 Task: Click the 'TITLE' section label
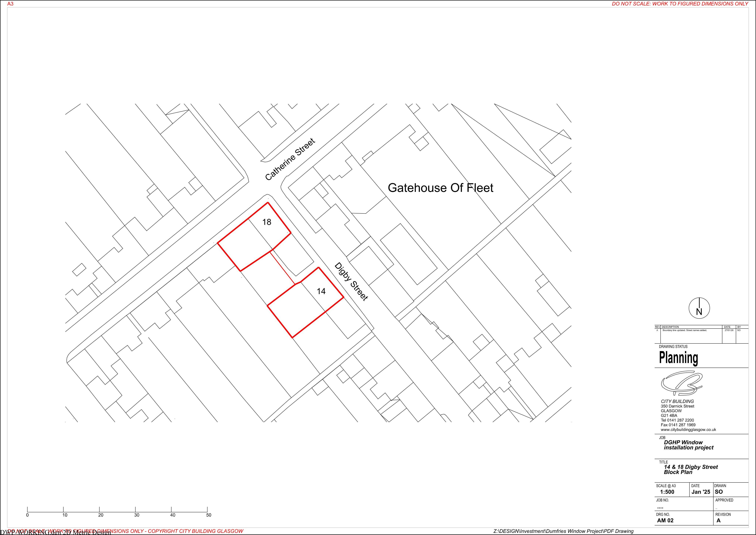(664, 462)
